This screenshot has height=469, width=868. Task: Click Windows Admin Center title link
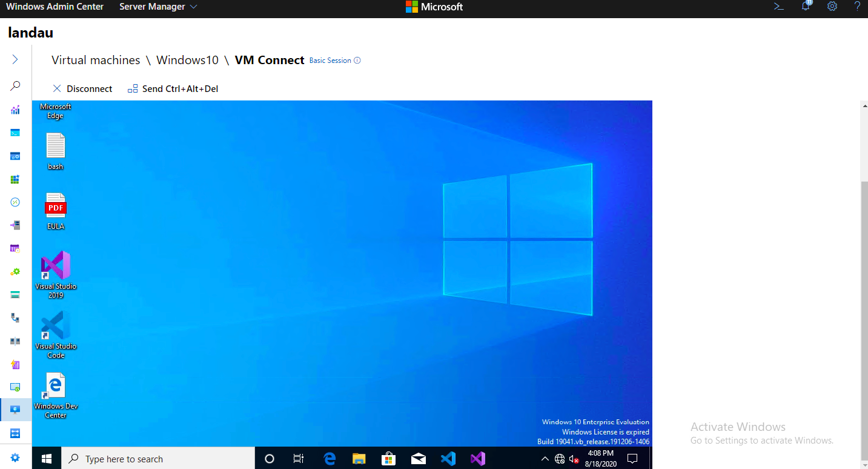click(x=55, y=7)
